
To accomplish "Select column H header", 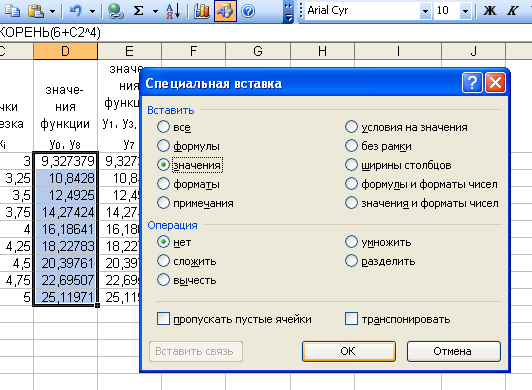I will [x=322, y=51].
